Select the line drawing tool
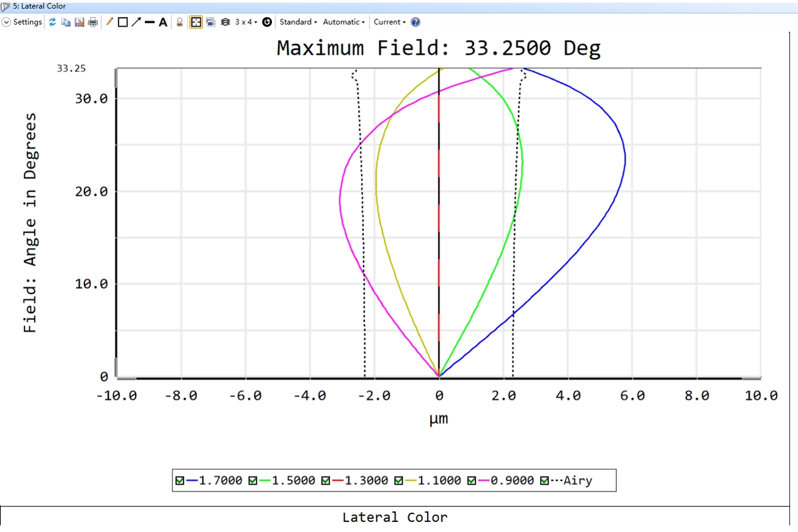Viewport: 798px width, 532px height. pos(150,22)
